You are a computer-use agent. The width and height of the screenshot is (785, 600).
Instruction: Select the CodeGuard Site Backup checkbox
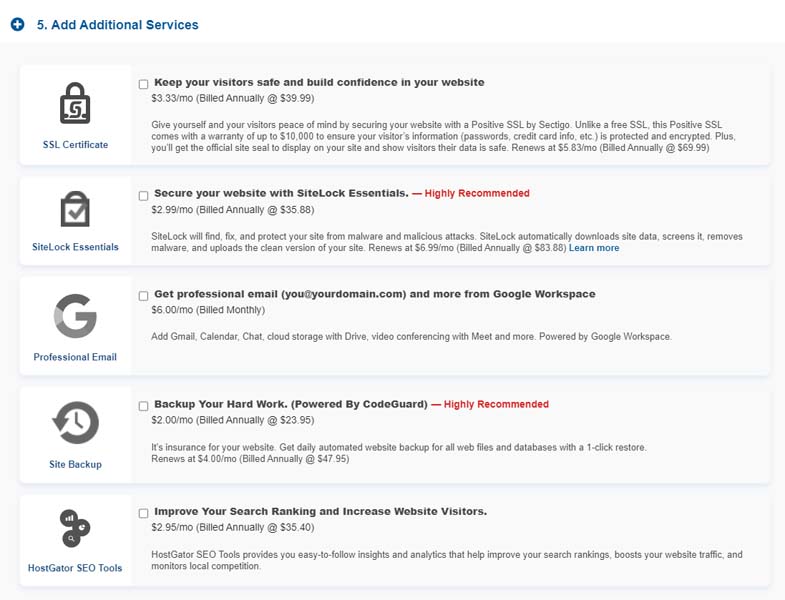point(143,406)
